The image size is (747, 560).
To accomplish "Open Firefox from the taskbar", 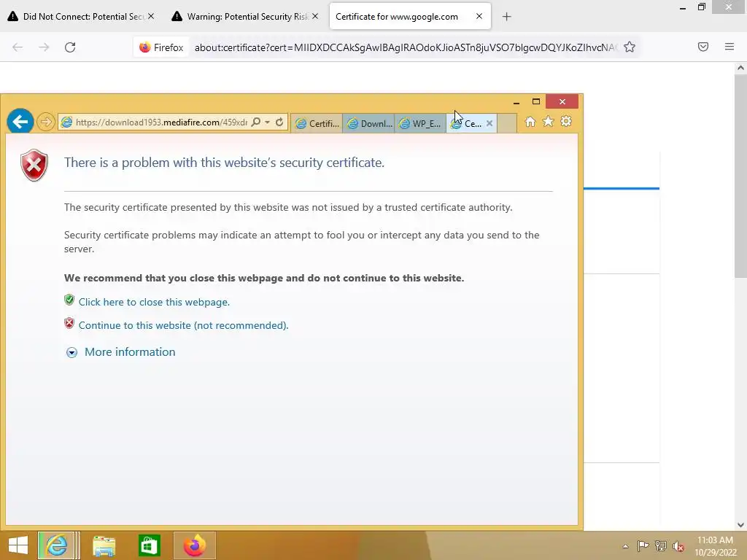I will point(194,545).
